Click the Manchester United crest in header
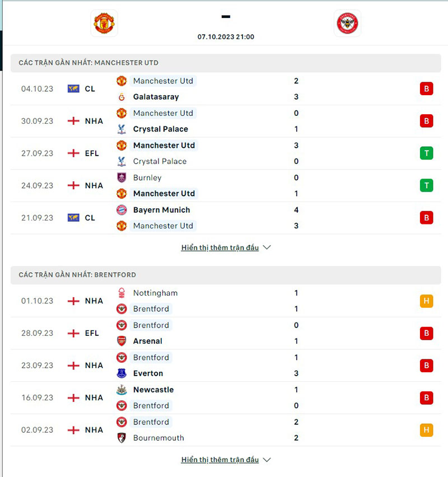This screenshot has height=477, width=448. pyautogui.click(x=104, y=23)
